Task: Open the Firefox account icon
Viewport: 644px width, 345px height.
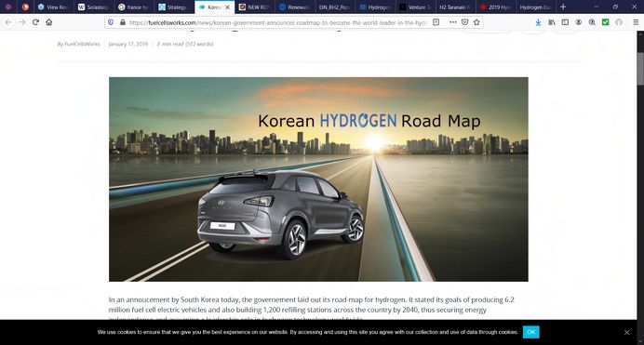Action: click(x=578, y=22)
